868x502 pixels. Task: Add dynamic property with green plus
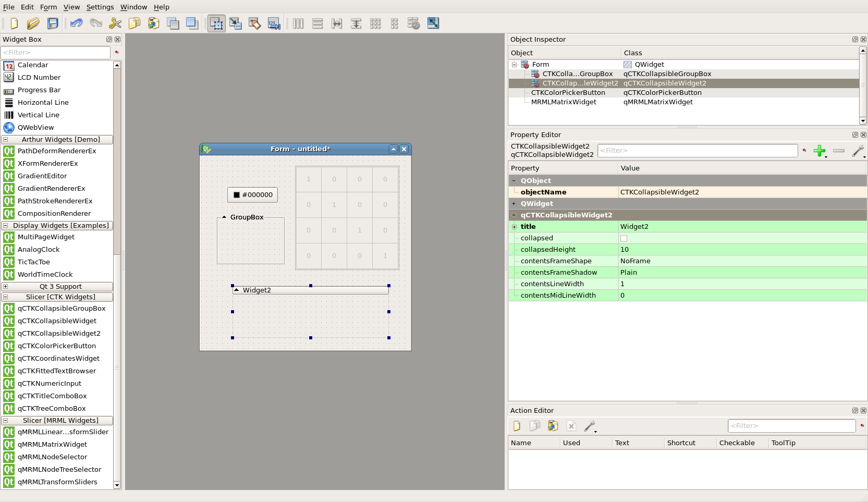pos(820,151)
